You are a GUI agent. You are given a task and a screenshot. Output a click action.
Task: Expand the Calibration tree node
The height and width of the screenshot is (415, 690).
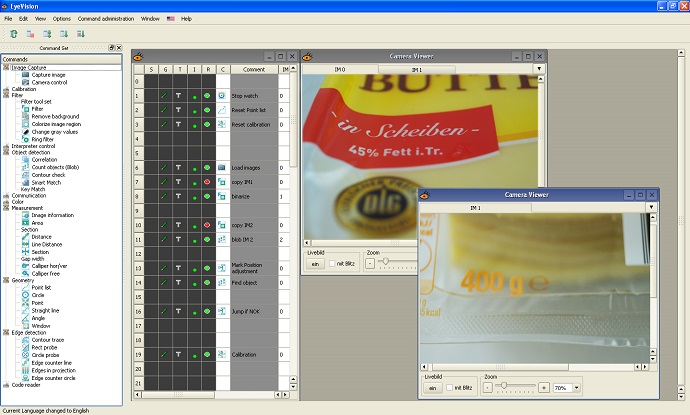[x=6, y=89]
